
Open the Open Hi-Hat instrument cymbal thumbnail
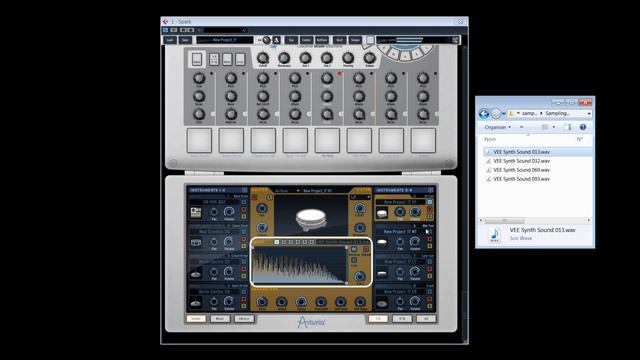click(196, 302)
